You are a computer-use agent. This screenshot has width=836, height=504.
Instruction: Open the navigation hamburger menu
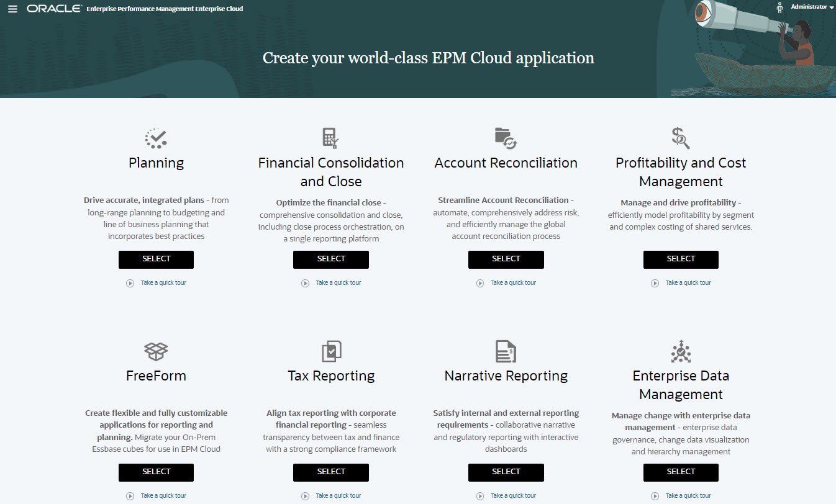tap(12, 9)
